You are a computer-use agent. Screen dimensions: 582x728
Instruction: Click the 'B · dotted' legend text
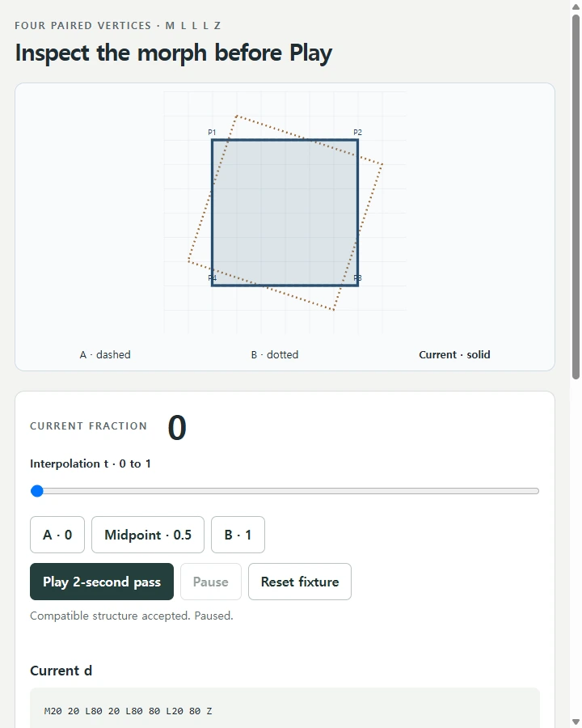point(275,355)
